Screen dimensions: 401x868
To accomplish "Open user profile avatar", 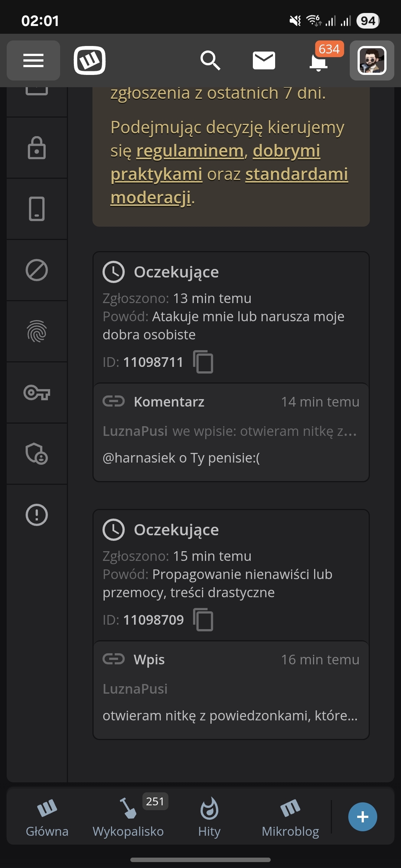I will 372,60.
